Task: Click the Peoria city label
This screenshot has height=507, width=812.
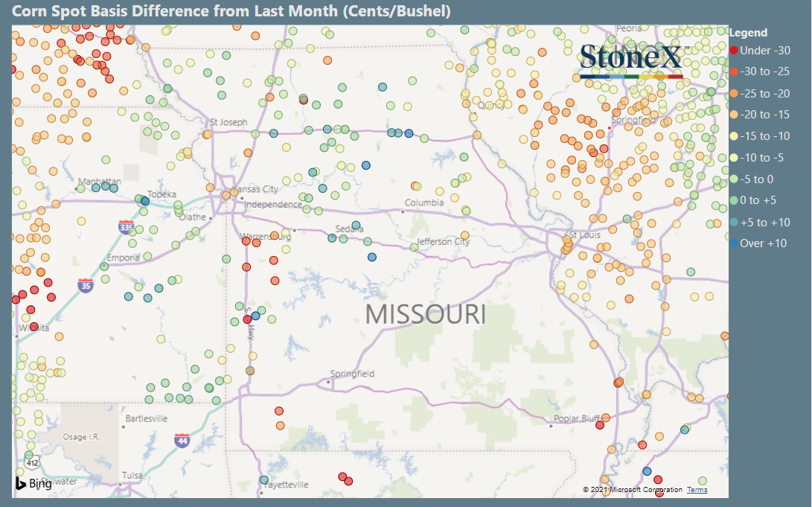Action: coord(629,28)
